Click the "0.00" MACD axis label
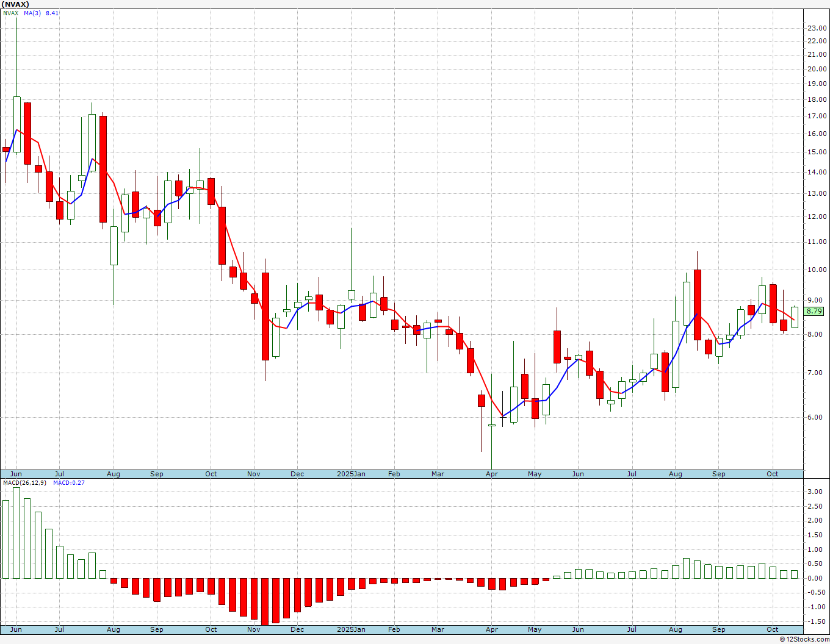The image size is (830, 644). click(x=815, y=578)
